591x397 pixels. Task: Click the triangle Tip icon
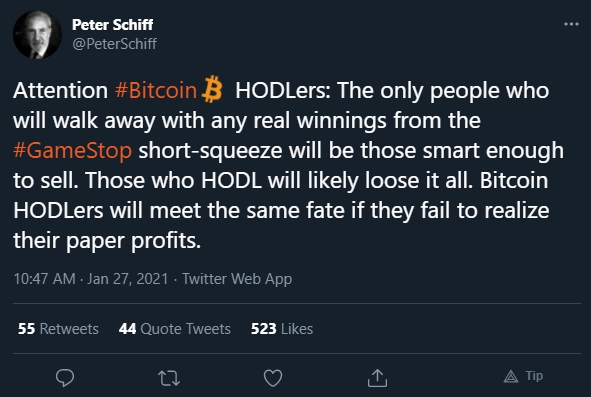click(x=511, y=376)
